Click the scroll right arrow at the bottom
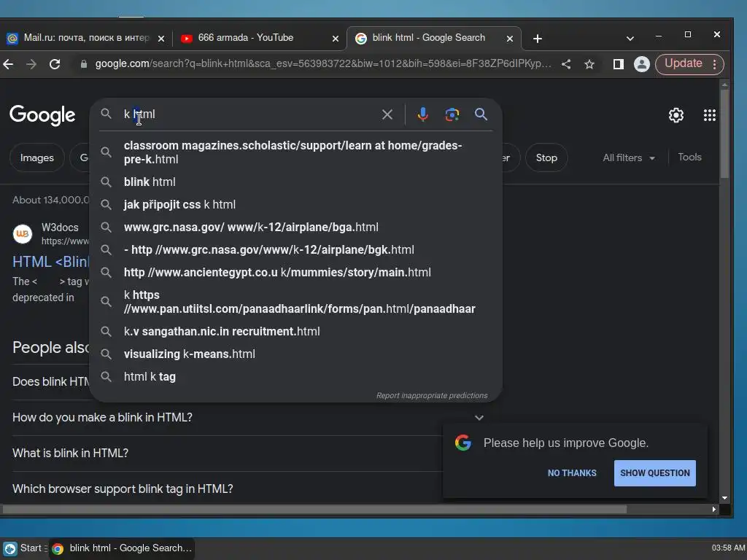This screenshot has height=560, width=747. tap(713, 510)
